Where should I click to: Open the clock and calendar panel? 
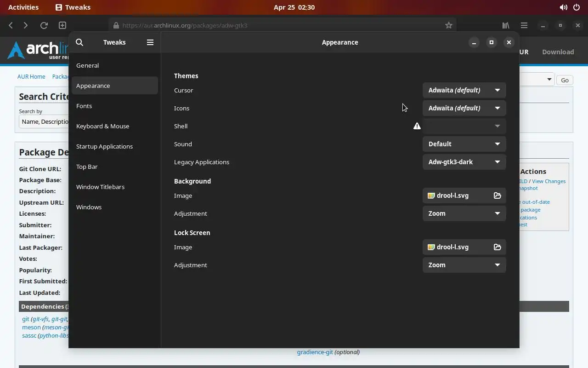coord(294,7)
